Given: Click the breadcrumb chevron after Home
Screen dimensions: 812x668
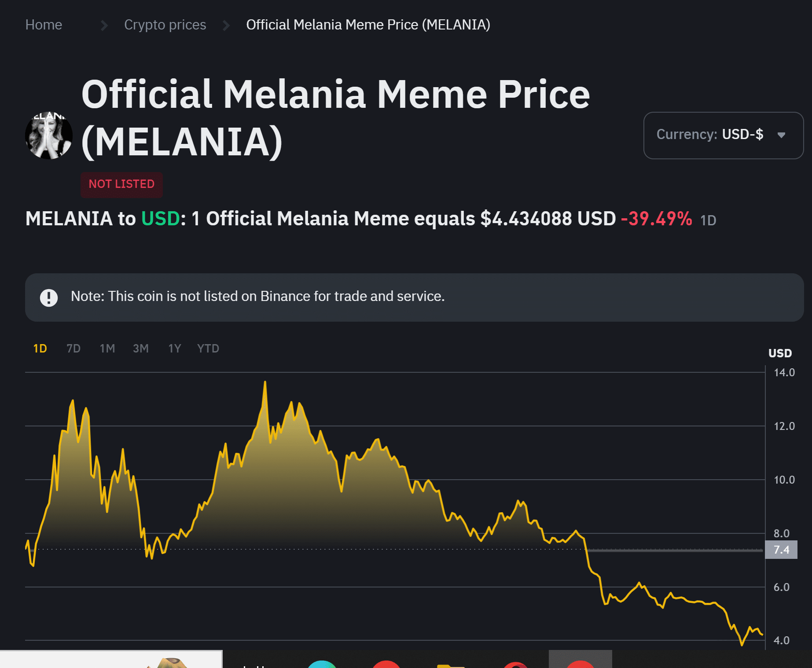Looking at the screenshot, I should coord(104,26).
